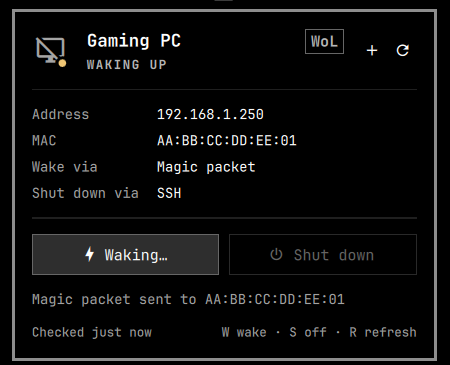Click the SSH value

click(x=169, y=193)
